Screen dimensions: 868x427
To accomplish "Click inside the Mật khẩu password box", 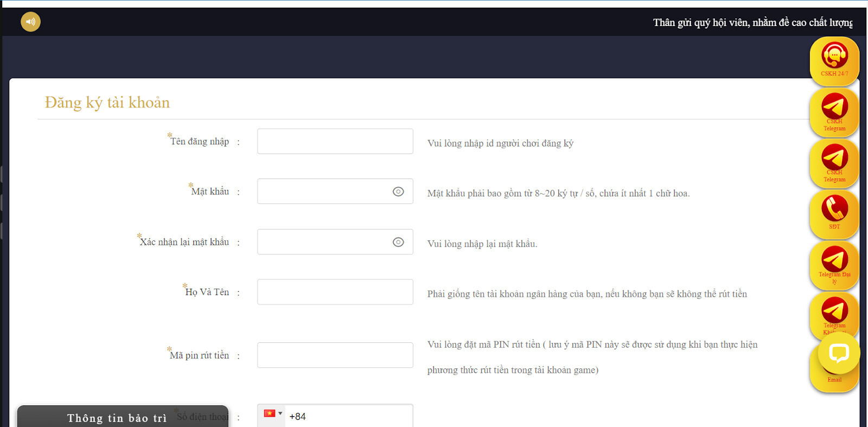I will pyautogui.click(x=323, y=192).
